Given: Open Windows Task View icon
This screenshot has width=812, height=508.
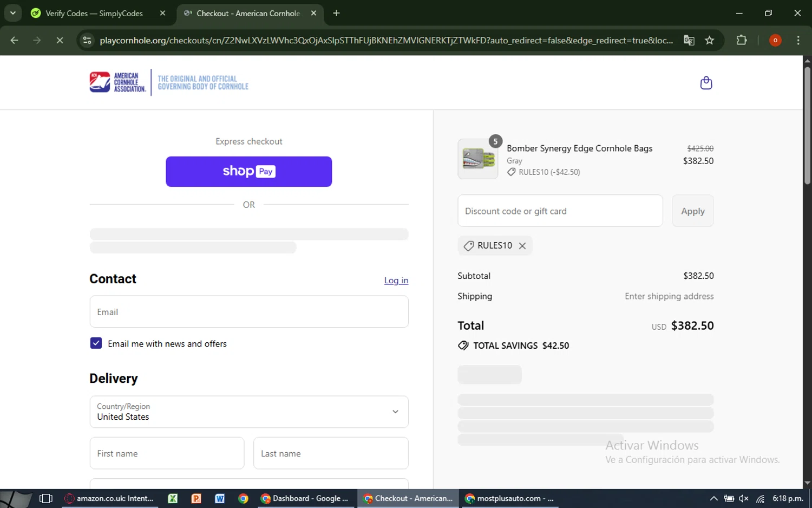Looking at the screenshot, I should (x=46, y=498).
